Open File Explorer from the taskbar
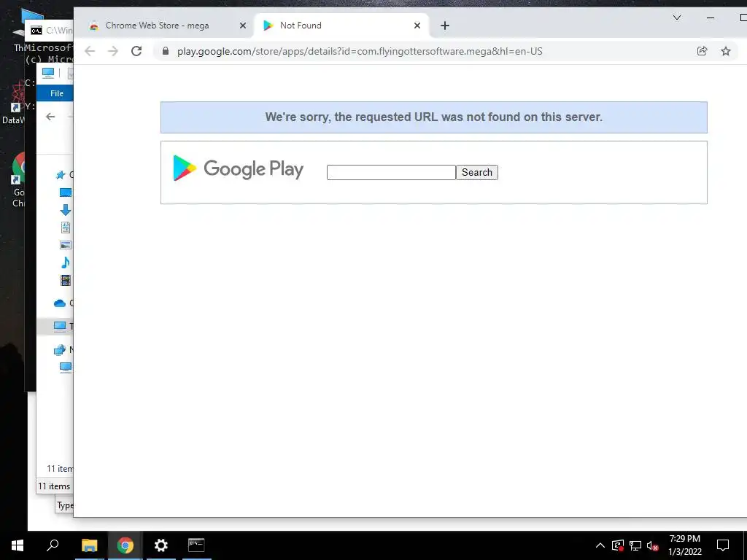This screenshot has width=747, height=560. pyautogui.click(x=89, y=545)
